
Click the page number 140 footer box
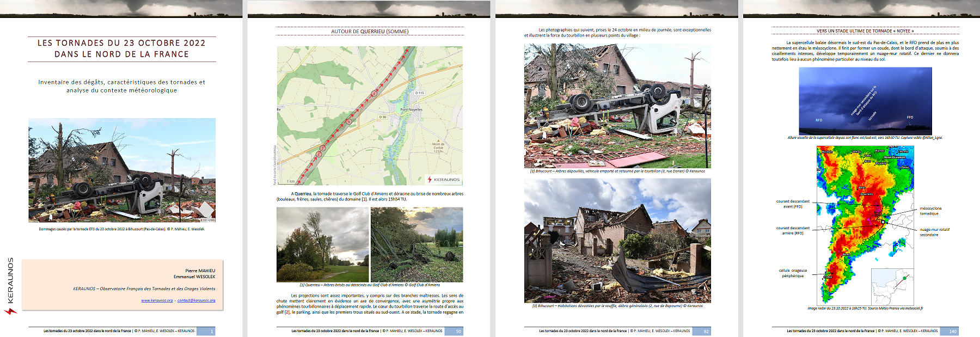click(949, 331)
